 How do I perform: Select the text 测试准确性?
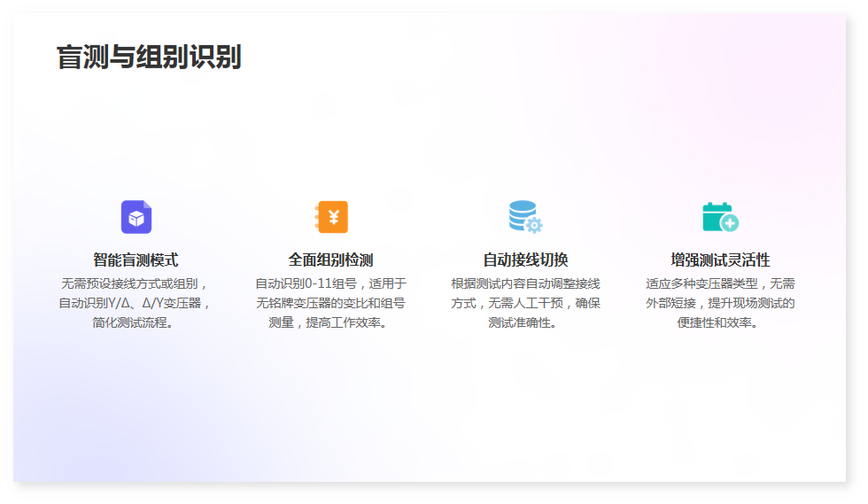point(525,322)
